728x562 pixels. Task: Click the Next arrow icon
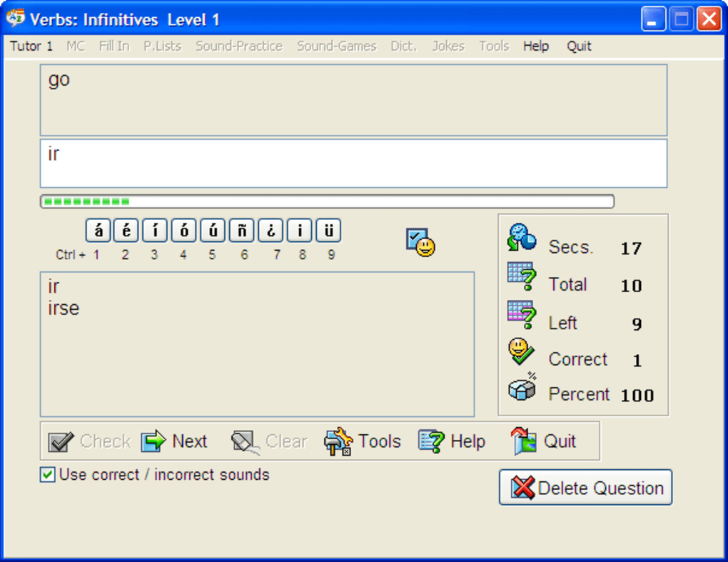153,441
